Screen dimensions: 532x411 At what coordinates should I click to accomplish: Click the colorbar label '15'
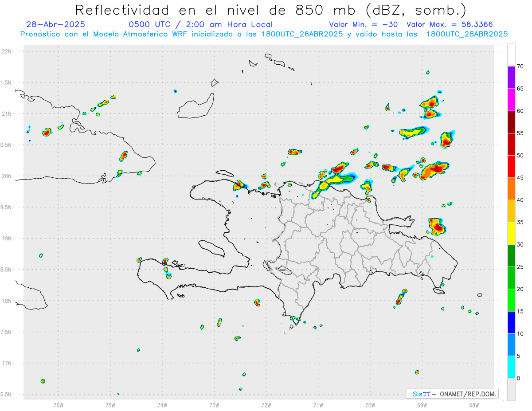point(520,311)
